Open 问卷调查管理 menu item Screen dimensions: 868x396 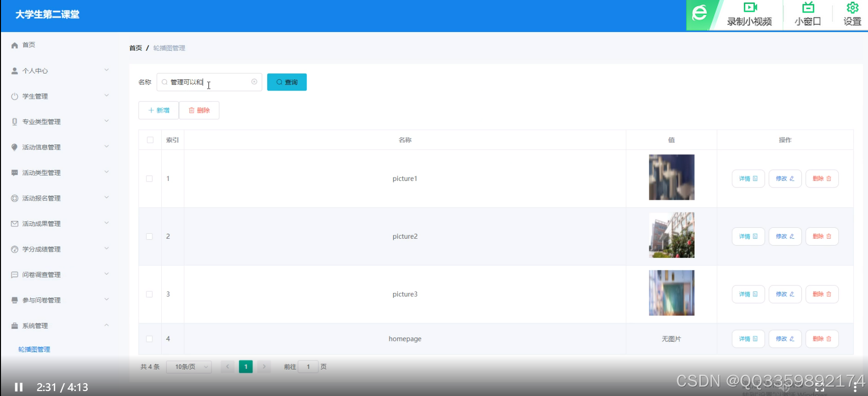pyautogui.click(x=41, y=275)
